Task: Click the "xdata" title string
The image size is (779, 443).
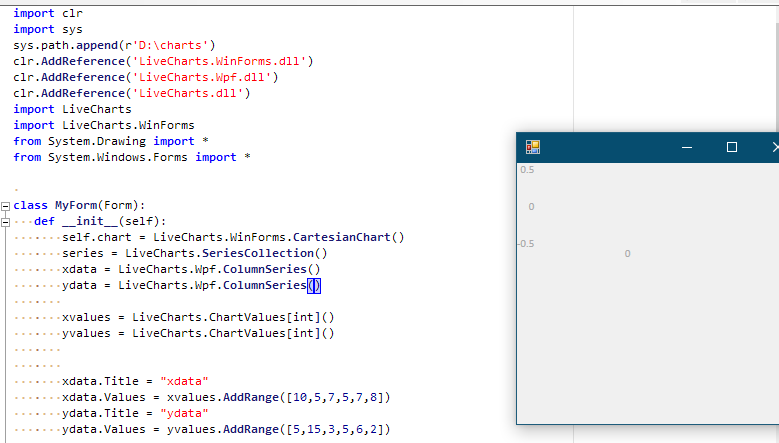Action: (x=184, y=381)
